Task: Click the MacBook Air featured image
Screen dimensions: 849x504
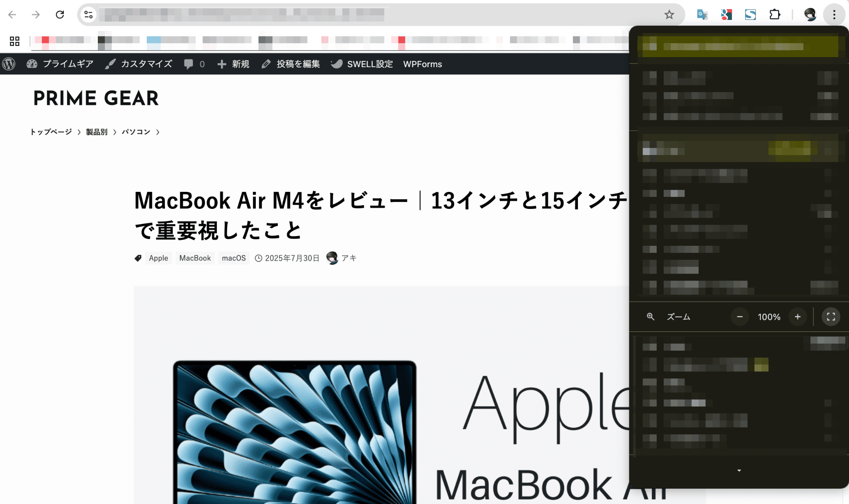Action: pyautogui.click(x=381, y=395)
